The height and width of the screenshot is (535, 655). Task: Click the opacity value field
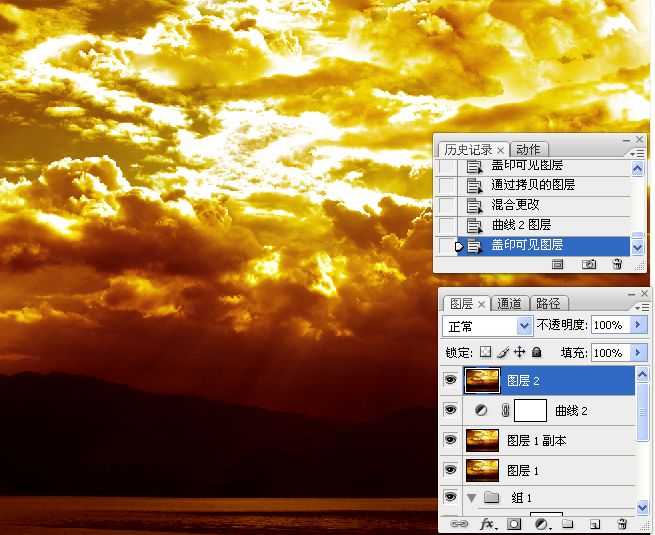(x=611, y=325)
